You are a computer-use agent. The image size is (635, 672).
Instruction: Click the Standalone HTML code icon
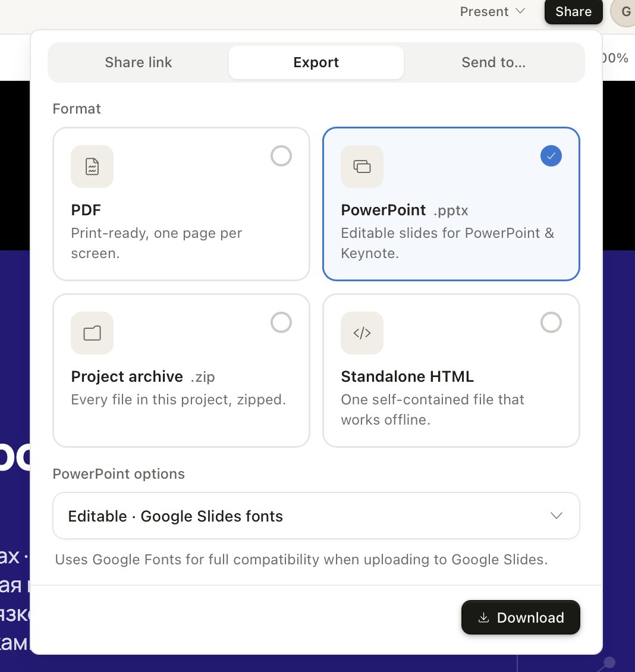click(362, 333)
